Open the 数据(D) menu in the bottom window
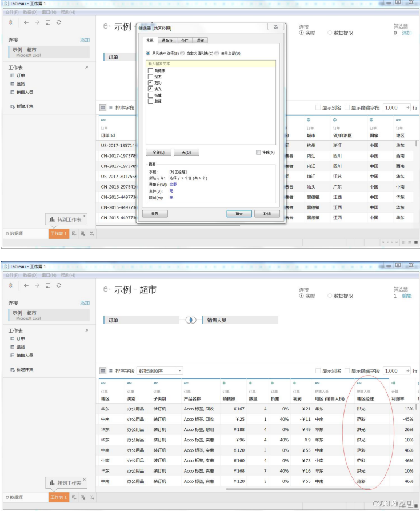 coord(30,276)
